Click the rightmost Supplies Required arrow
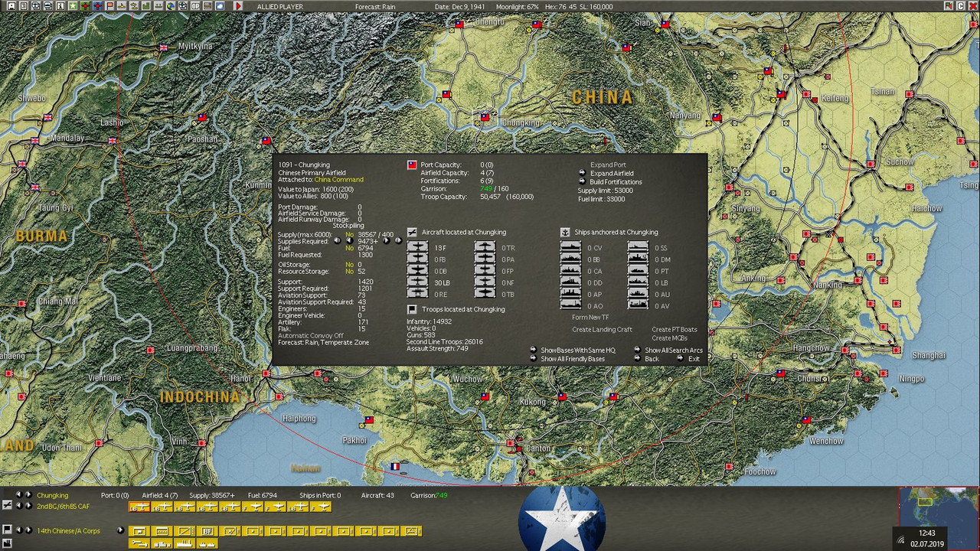This screenshot has height=551, width=980. pyautogui.click(x=397, y=240)
